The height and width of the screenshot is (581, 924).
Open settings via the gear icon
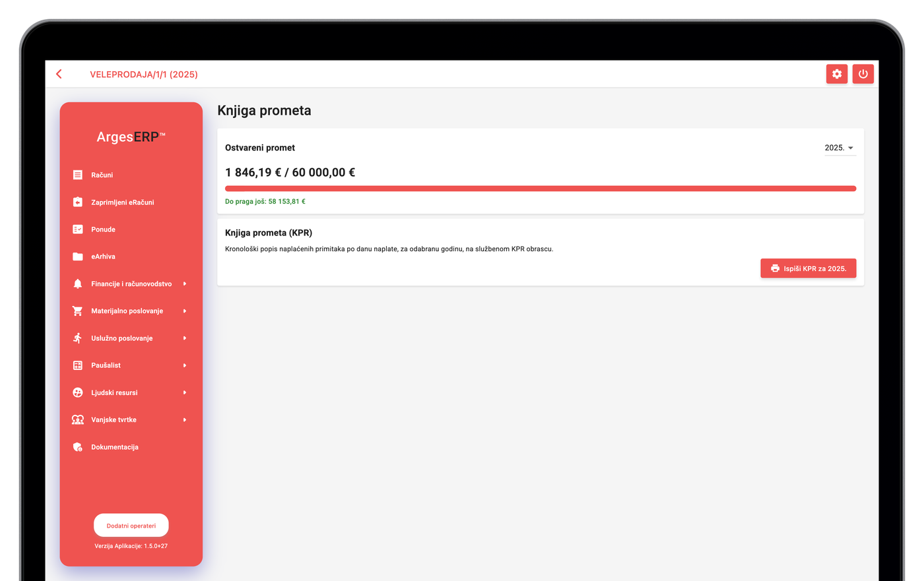pyautogui.click(x=837, y=74)
